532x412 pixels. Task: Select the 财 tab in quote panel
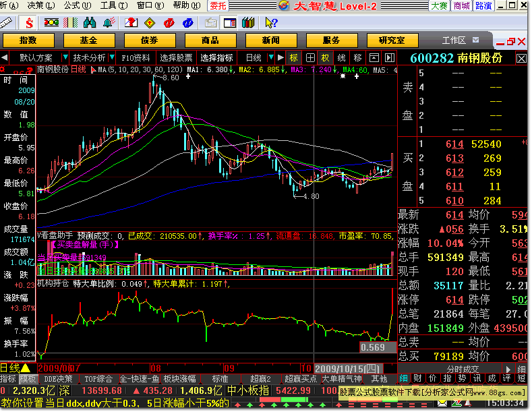pos(417,379)
